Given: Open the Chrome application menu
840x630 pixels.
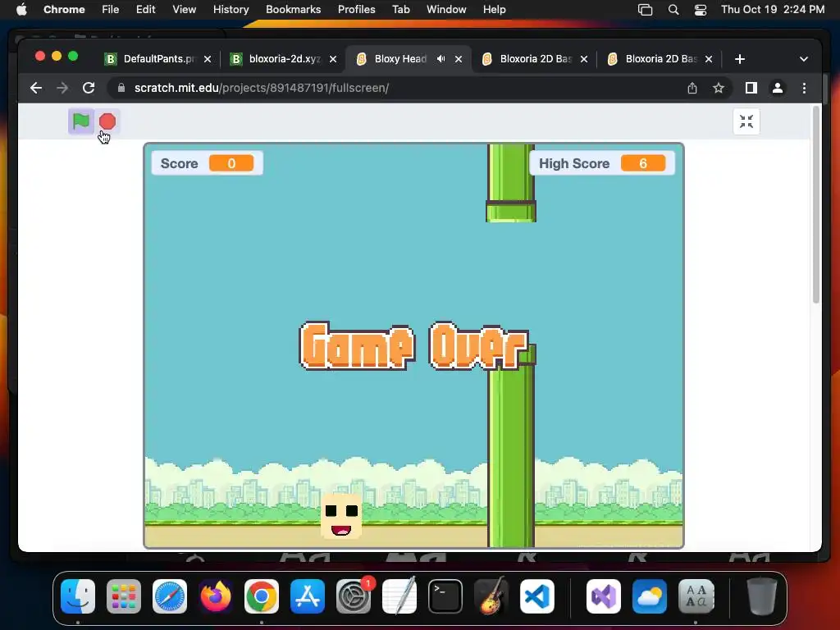Looking at the screenshot, I should click(x=64, y=10).
